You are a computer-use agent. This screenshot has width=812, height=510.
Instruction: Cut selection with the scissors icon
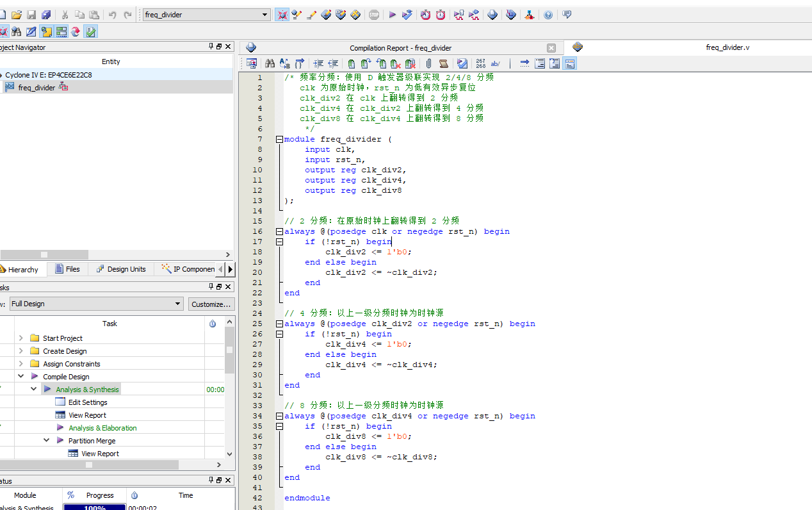(x=65, y=15)
